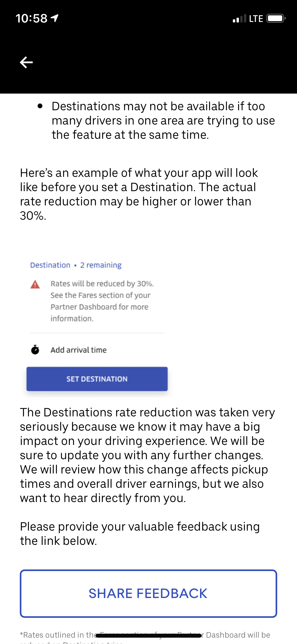Tap the location services arrow in status bar
Viewport: 297px width, 644px height.
[x=55, y=18]
